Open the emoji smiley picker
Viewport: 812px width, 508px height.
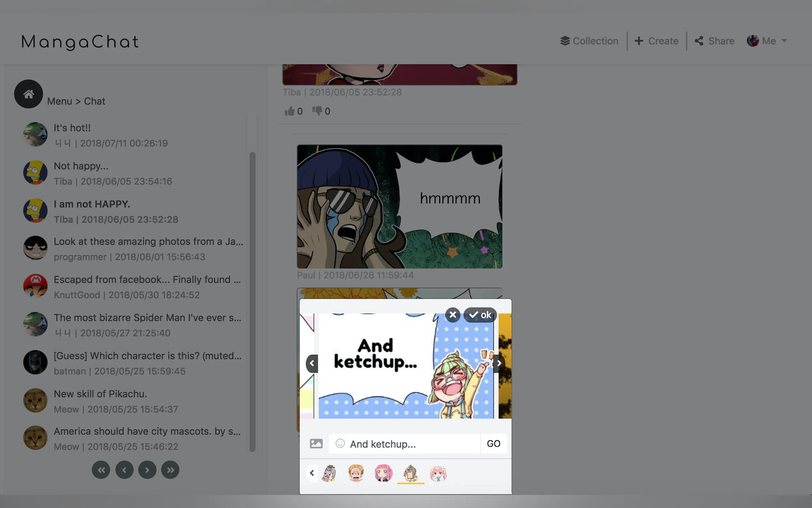pyautogui.click(x=340, y=443)
